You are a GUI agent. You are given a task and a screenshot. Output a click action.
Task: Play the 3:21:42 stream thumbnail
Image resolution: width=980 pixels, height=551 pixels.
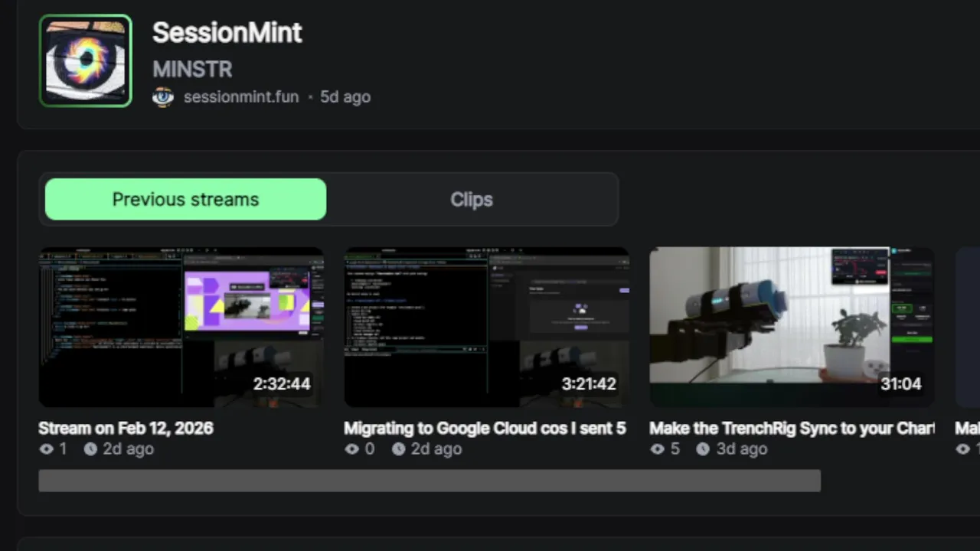coord(486,327)
